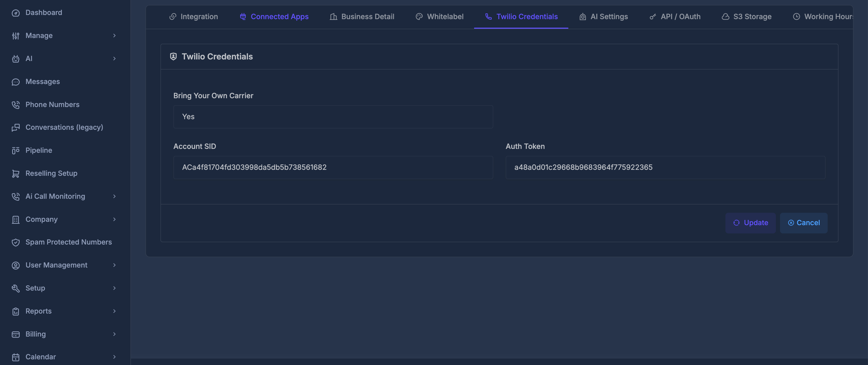The image size is (868, 365).
Task: Click the Reports clipboard icon
Action: (16, 311)
